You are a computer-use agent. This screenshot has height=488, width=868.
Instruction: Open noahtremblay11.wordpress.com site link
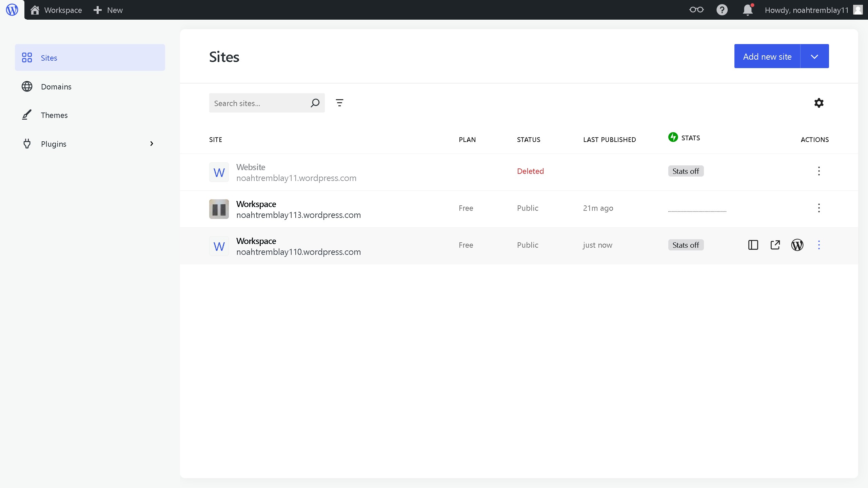pyautogui.click(x=296, y=178)
